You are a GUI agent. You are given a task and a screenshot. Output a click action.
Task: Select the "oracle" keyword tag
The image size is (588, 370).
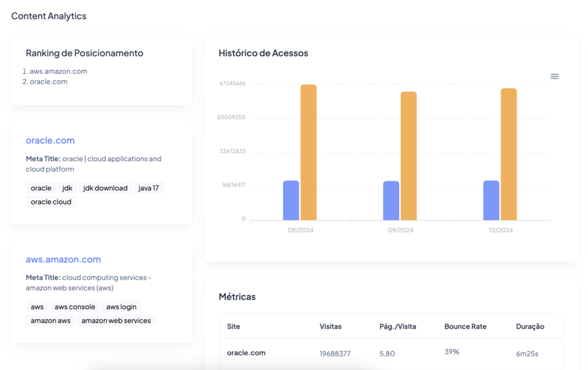click(x=41, y=188)
